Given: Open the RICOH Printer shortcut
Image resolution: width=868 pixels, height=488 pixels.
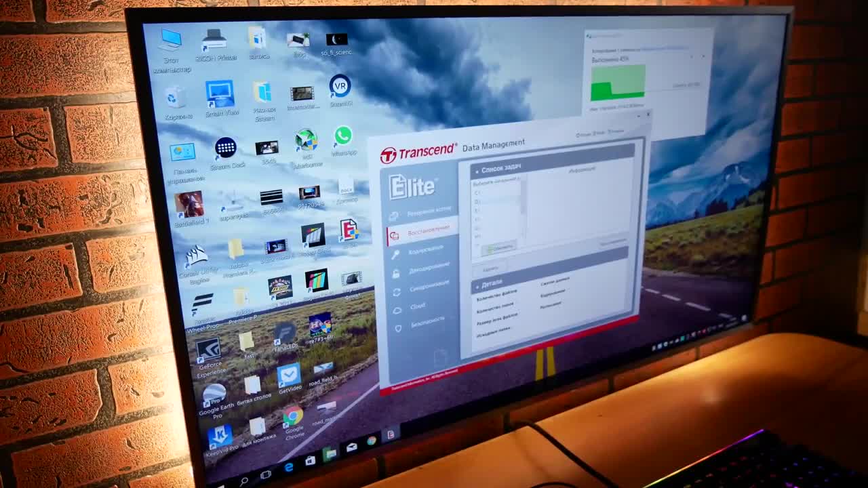Looking at the screenshot, I should tap(215, 45).
